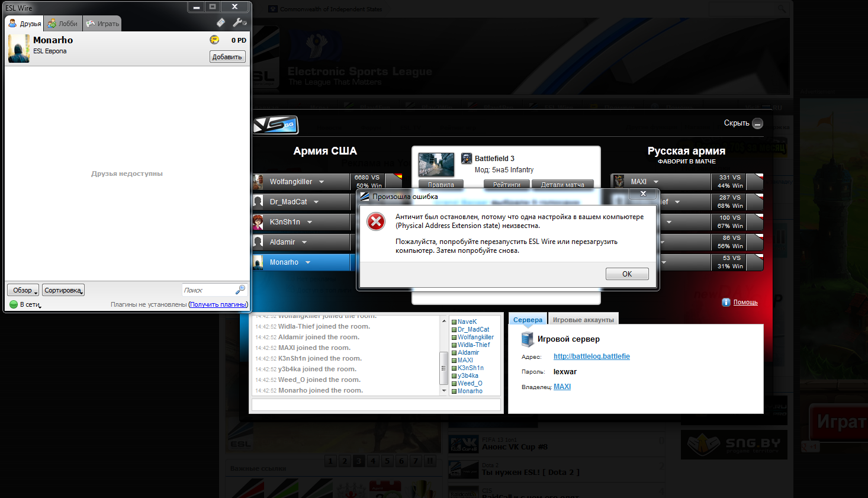Image resolution: width=868 pixels, height=498 pixels.
Task: Select the Сервера tab
Action: (528, 319)
